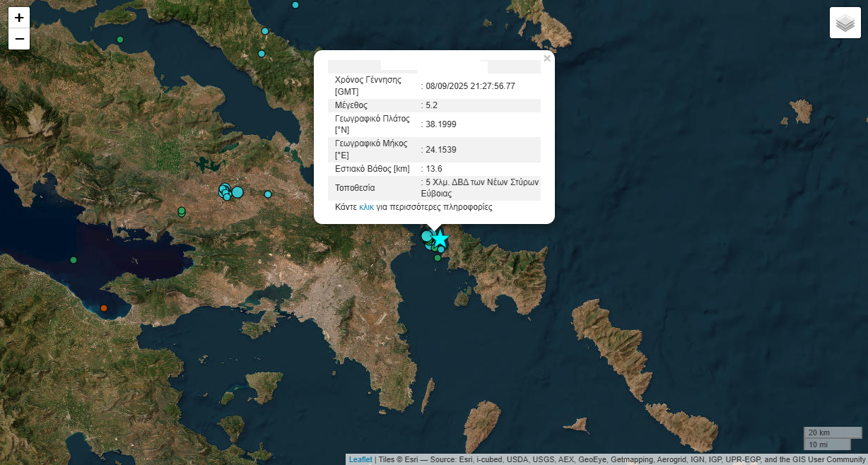This screenshot has height=465, width=868.
Task: Select the orange earthquake marker on the coast
Action: tap(104, 308)
